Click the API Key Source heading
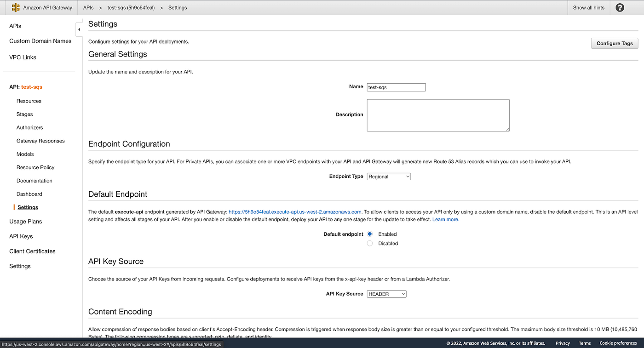Screen dimensions: 644x348 pyautogui.click(x=116, y=261)
